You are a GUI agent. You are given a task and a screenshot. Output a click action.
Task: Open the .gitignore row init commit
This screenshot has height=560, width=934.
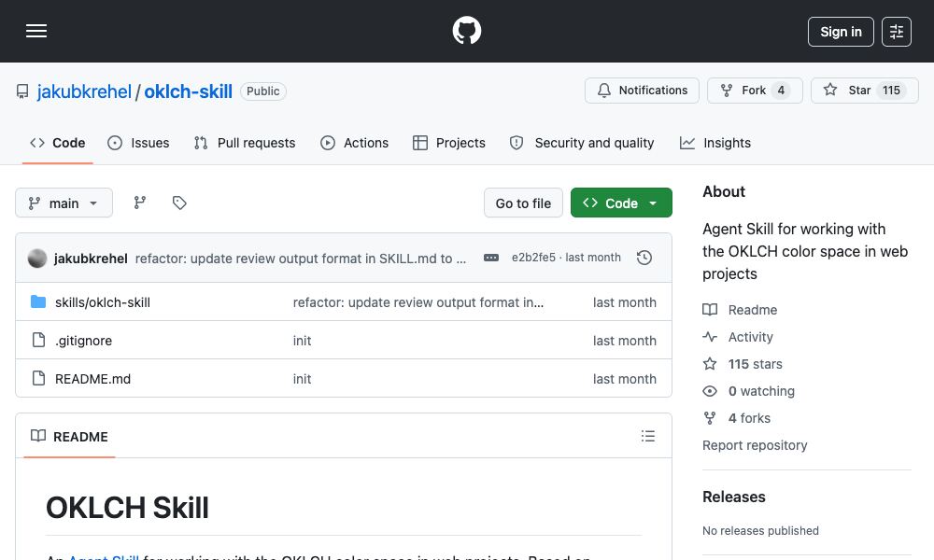pyautogui.click(x=302, y=341)
